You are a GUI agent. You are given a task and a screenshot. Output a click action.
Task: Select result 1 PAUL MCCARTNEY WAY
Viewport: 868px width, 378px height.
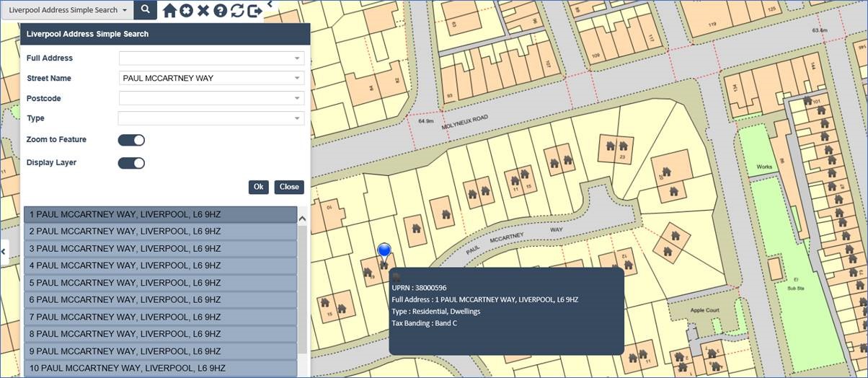tap(161, 214)
